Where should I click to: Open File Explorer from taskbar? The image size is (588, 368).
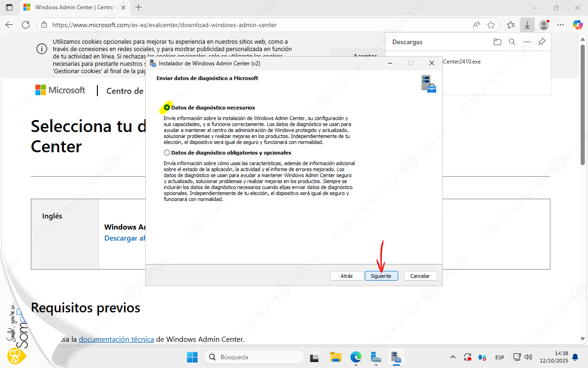point(336,357)
